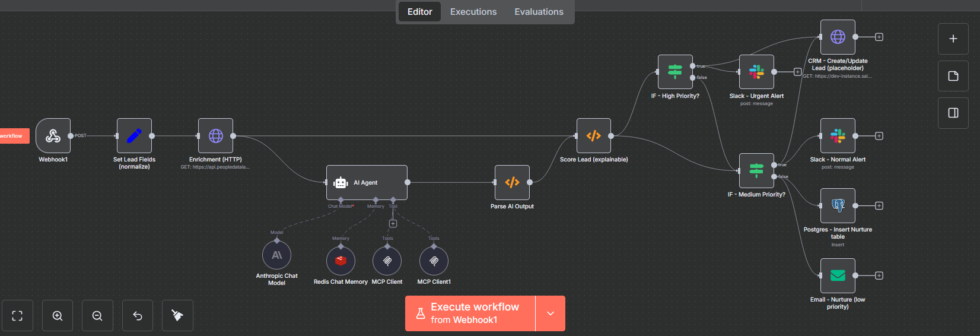The height and width of the screenshot is (336, 980).
Task: Select the AI Agent robot node
Action: (367, 182)
